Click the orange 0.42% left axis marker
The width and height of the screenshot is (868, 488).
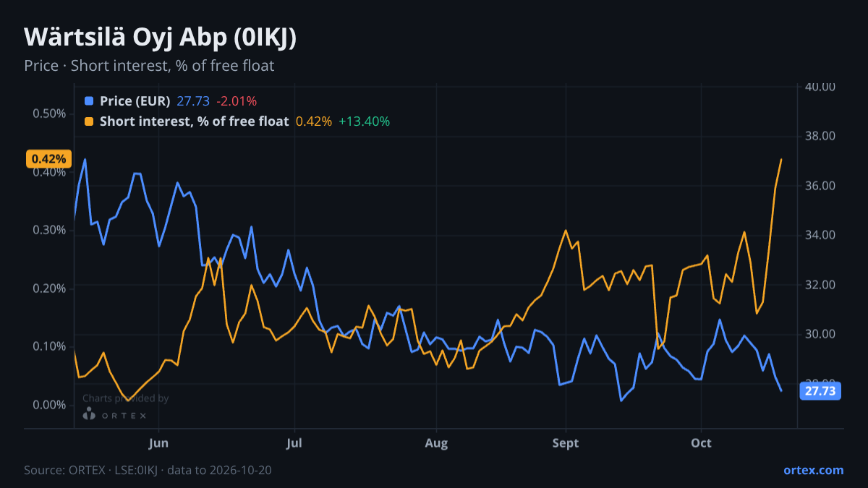click(49, 158)
